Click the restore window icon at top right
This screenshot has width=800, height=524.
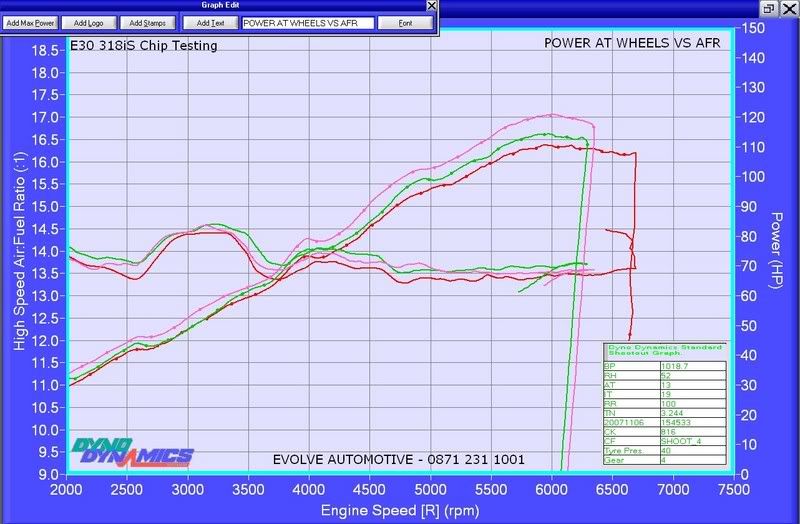(768, 7)
